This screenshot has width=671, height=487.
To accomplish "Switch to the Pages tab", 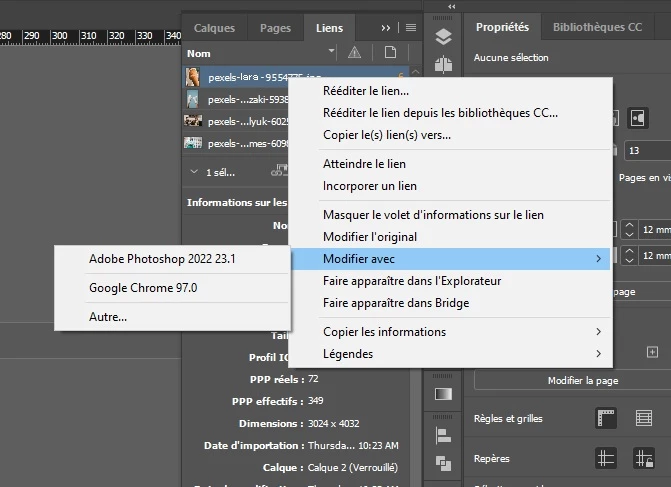I will [x=275, y=28].
